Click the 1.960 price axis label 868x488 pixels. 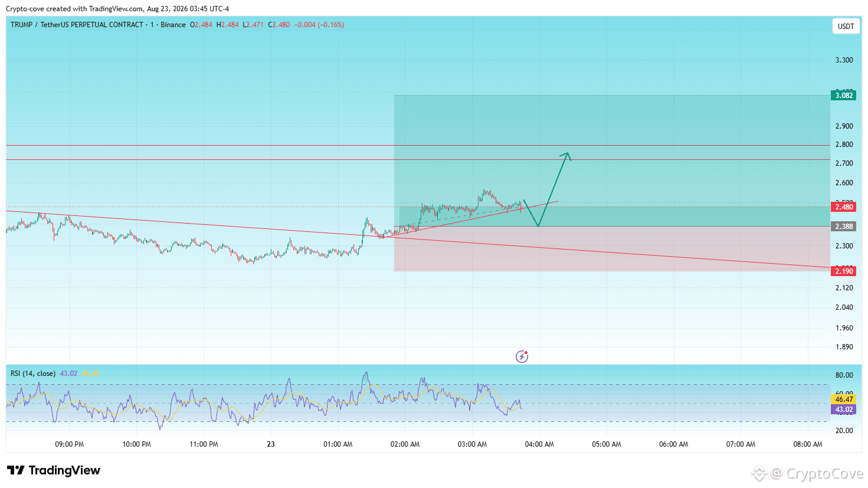click(844, 328)
